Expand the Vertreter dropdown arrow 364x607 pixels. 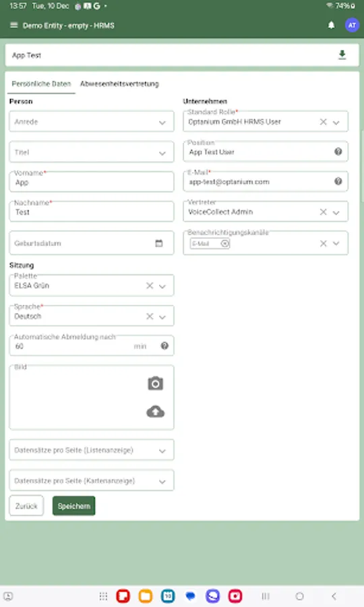pyautogui.click(x=336, y=212)
